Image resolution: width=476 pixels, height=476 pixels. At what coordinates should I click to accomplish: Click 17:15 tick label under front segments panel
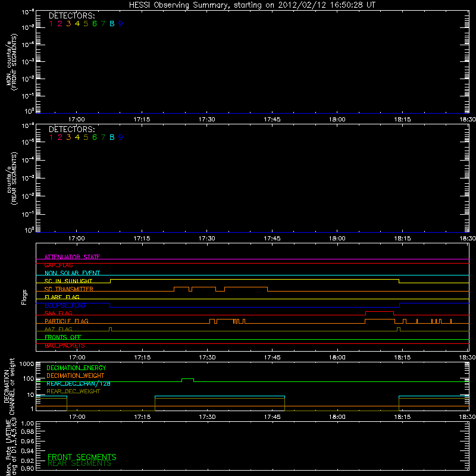point(142,120)
